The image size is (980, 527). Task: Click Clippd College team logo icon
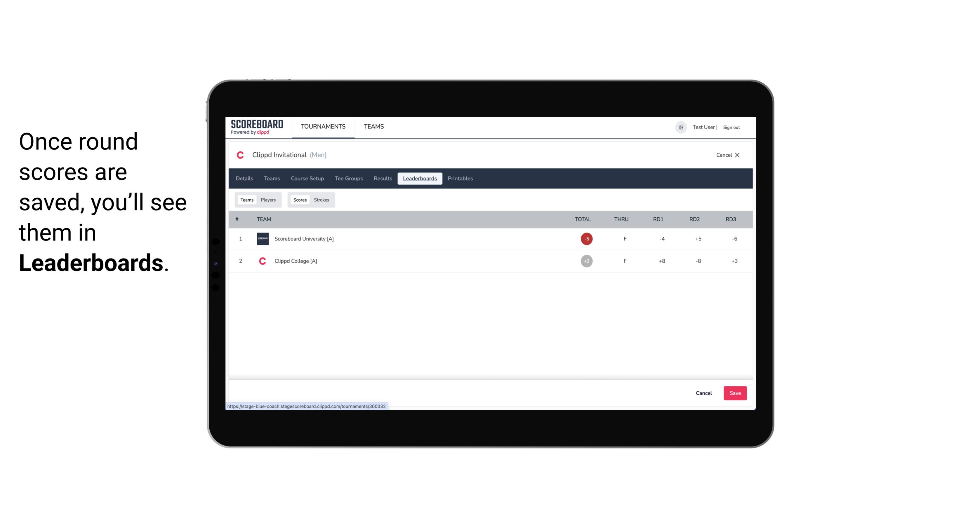(x=262, y=261)
